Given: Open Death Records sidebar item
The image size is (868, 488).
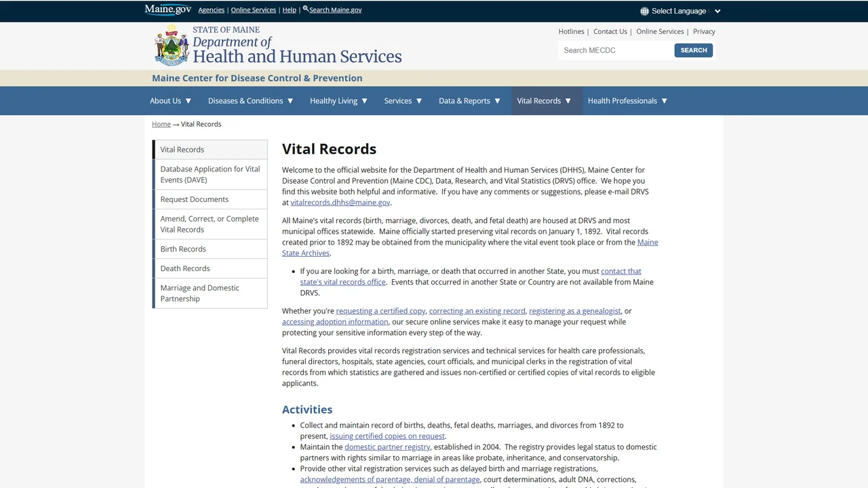Looking at the screenshot, I should 210,268.
